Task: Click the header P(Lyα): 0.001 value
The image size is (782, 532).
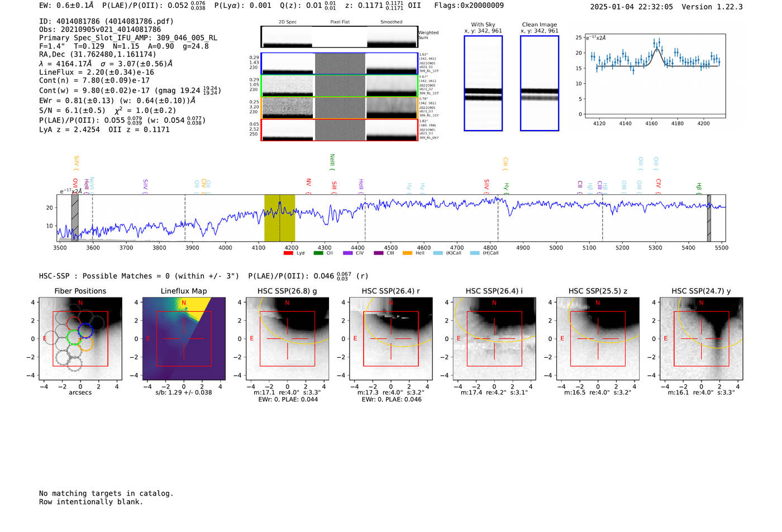Action: (242, 6)
